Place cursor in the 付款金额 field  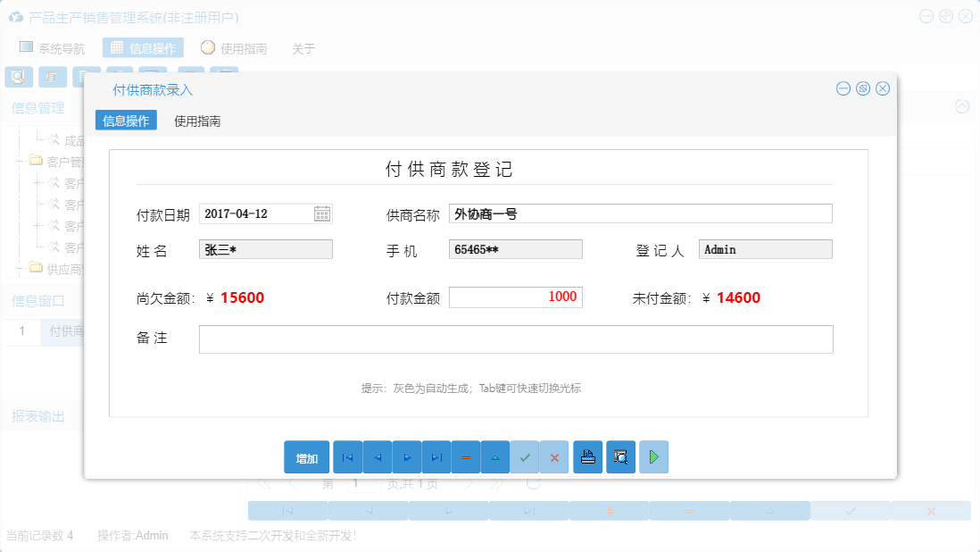tap(515, 296)
